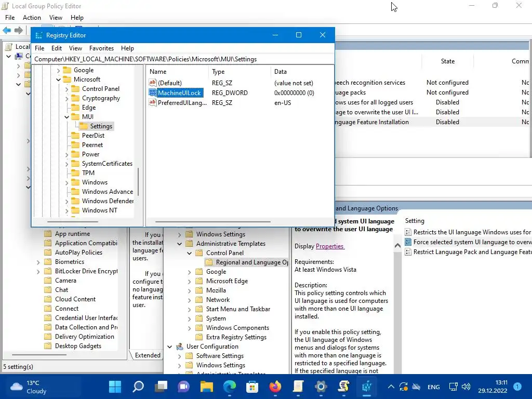Open the Action menu in Group Policy Editor

[x=32, y=17]
